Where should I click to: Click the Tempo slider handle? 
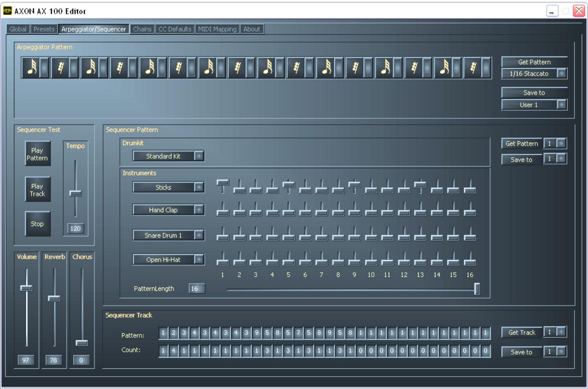pos(74,194)
